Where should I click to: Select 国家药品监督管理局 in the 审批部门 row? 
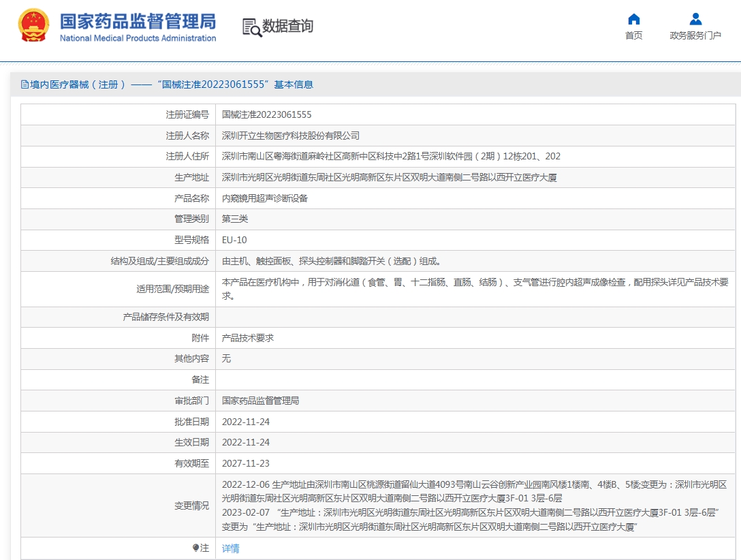tap(260, 401)
